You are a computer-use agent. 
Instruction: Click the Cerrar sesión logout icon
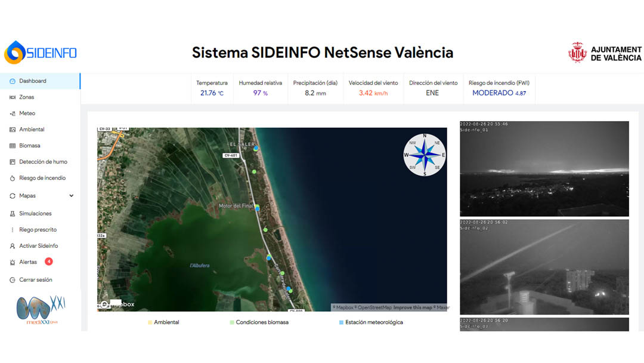click(x=13, y=280)
